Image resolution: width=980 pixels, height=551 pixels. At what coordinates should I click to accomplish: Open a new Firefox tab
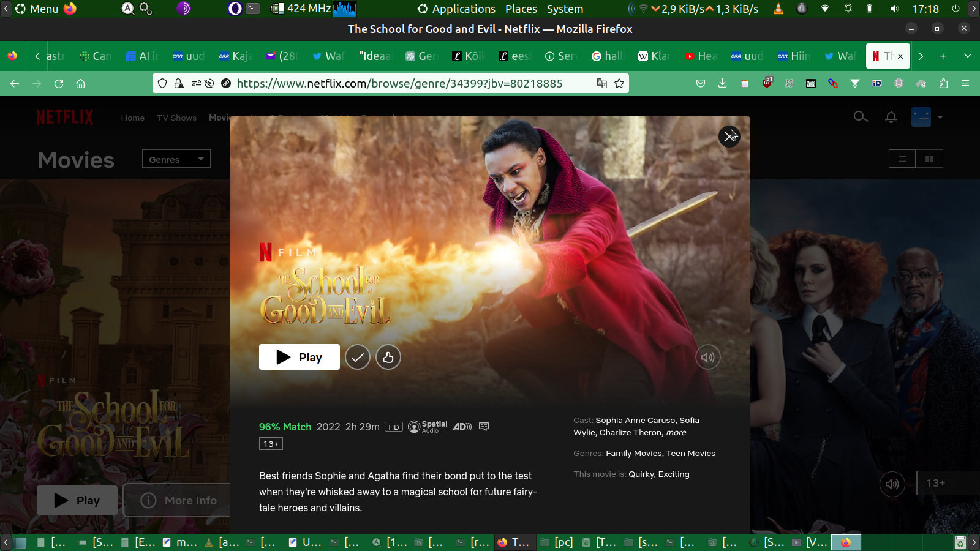click(943, 56)
